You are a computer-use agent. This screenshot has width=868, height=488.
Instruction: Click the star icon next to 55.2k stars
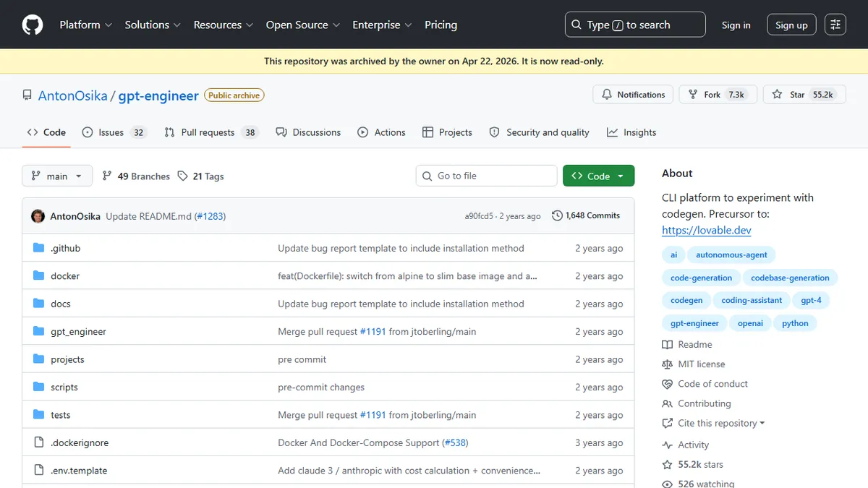pyautogui.click(x=667, y=465)
